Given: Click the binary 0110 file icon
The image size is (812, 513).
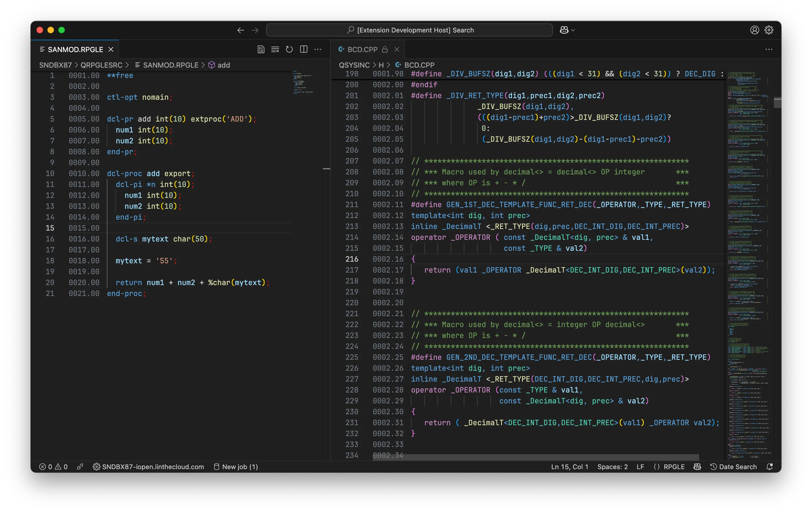Looking at the screenshot, I should point(261,49).
